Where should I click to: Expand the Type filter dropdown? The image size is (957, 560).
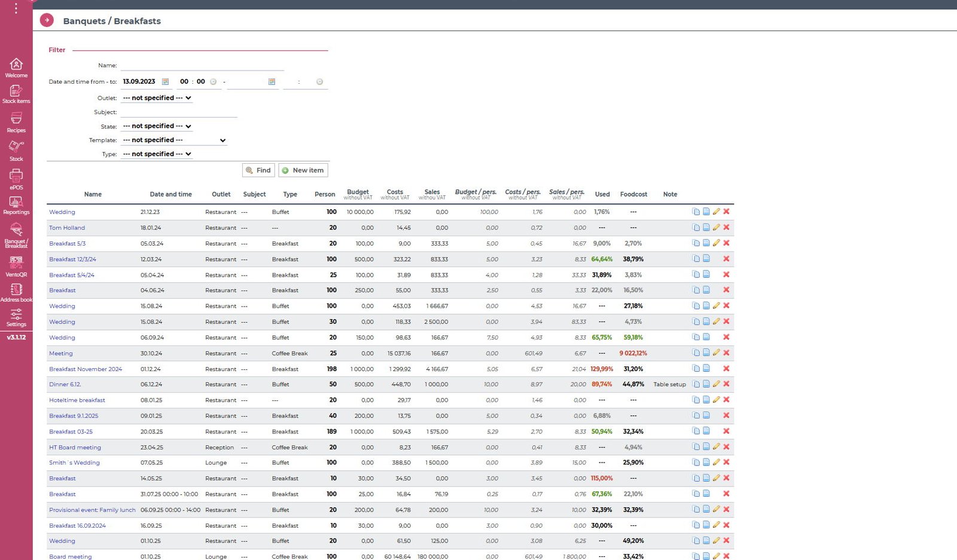157,154
